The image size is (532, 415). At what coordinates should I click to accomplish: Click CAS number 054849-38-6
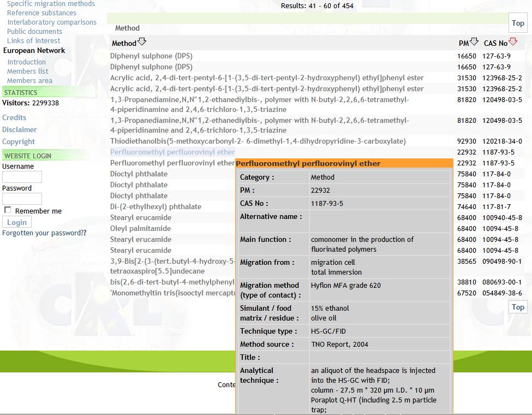tap(502, 293)
